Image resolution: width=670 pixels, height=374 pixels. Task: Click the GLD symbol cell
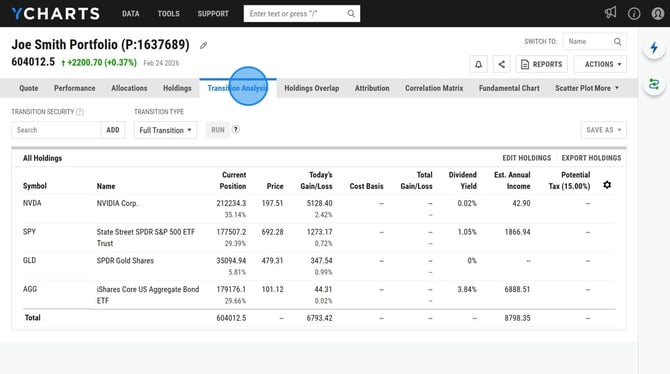click(29, 260)
